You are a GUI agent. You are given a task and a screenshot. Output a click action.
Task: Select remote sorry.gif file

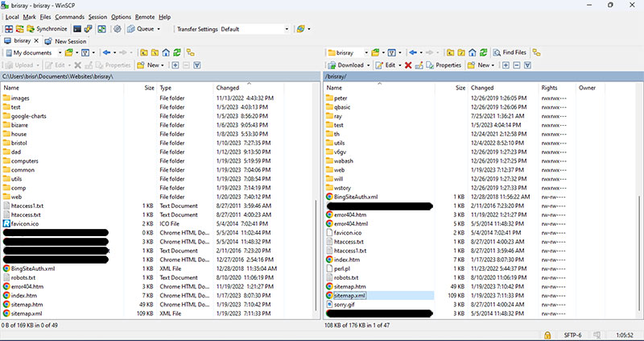pyautogui.click(x=340, y=305)
